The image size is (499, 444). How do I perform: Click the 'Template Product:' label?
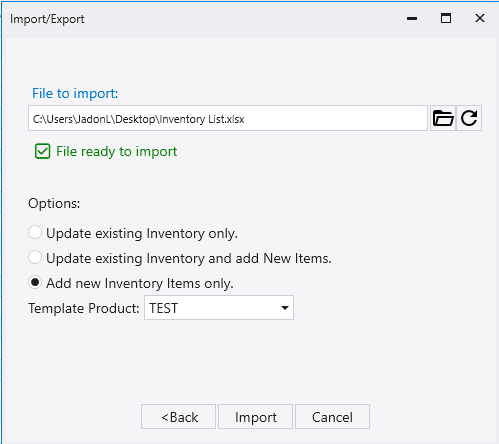(x=84, y=308)
